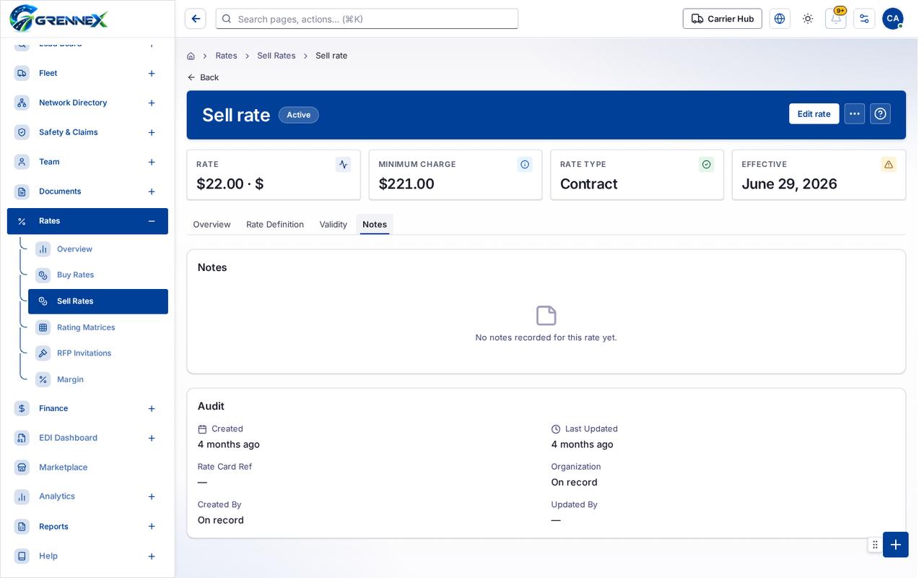924x578 pixels.
Task: Open the Sell Rates breadcrumb link
Action: 276,56
